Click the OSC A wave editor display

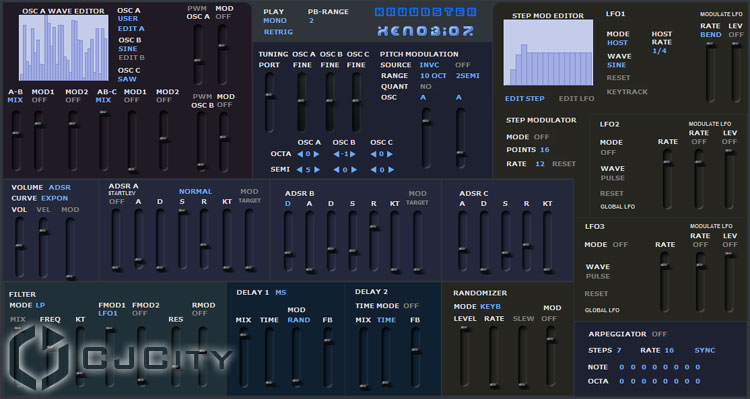(x=63, y=47)
